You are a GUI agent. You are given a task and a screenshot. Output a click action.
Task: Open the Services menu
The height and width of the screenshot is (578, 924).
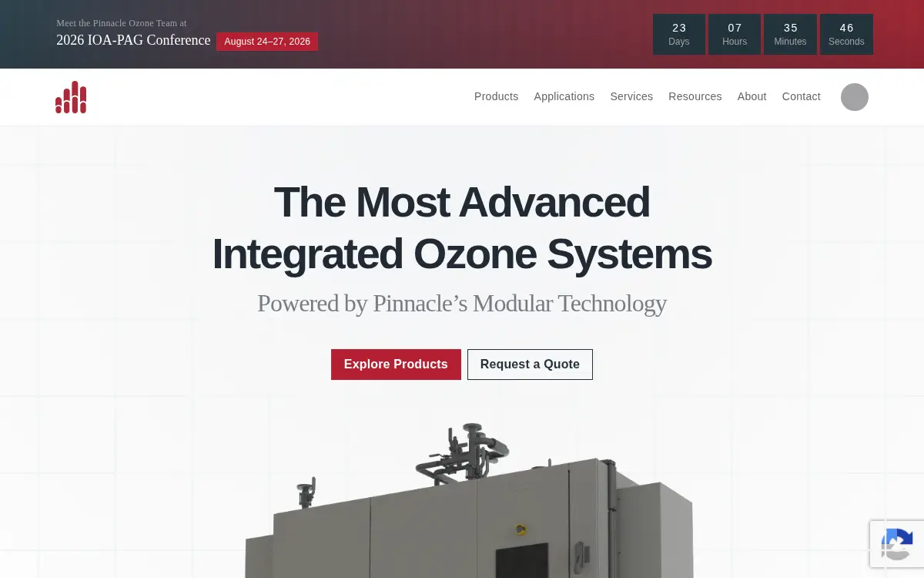[x=631, y=96]
